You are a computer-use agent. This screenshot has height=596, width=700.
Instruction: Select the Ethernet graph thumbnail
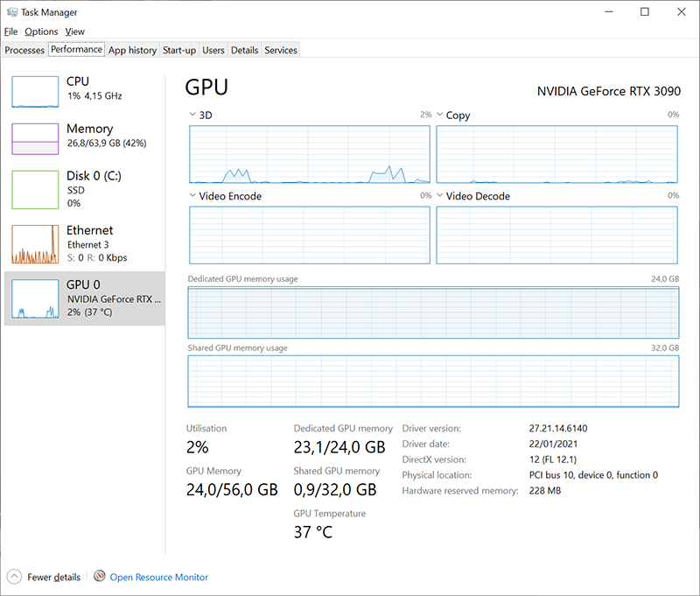[35, 244]
